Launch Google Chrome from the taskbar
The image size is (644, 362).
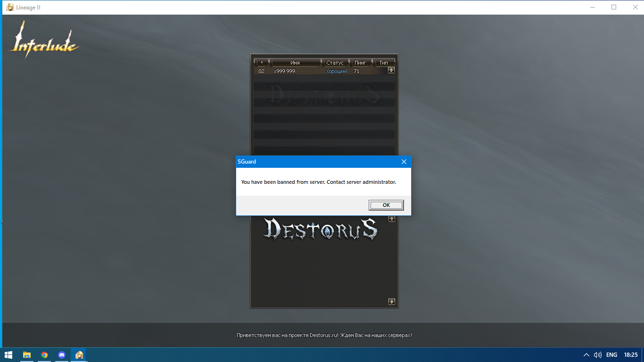coord(44,355)
